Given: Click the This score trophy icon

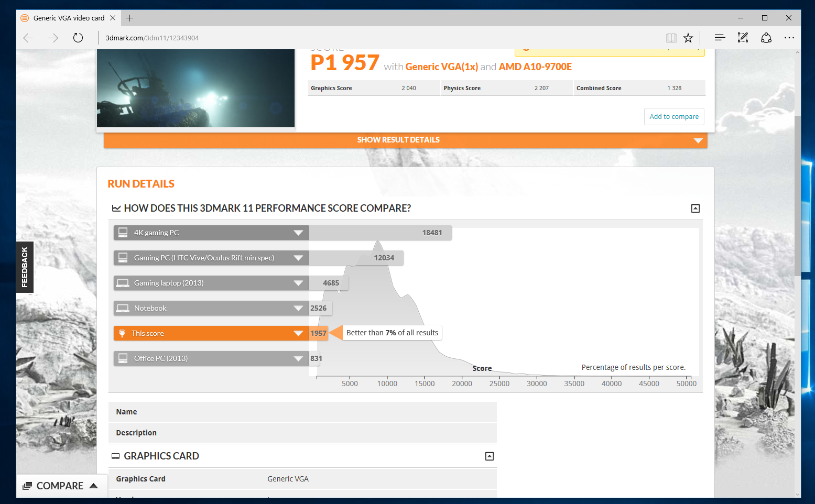Looking at the screenshot, I should (122, 333).
